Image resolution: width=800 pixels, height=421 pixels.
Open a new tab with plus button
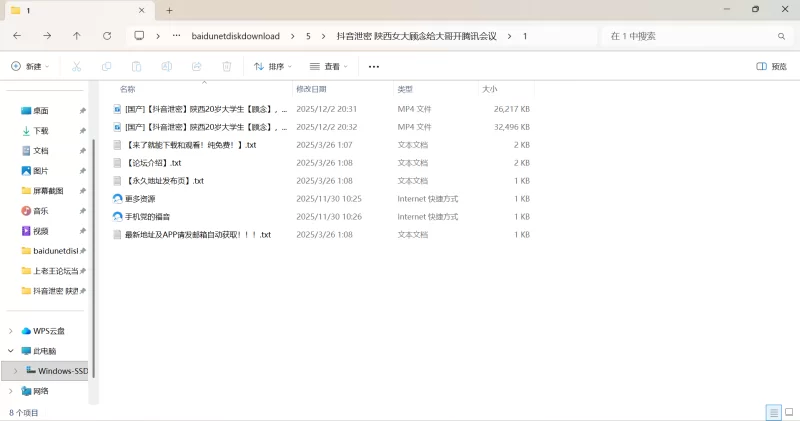coord(169,10)
